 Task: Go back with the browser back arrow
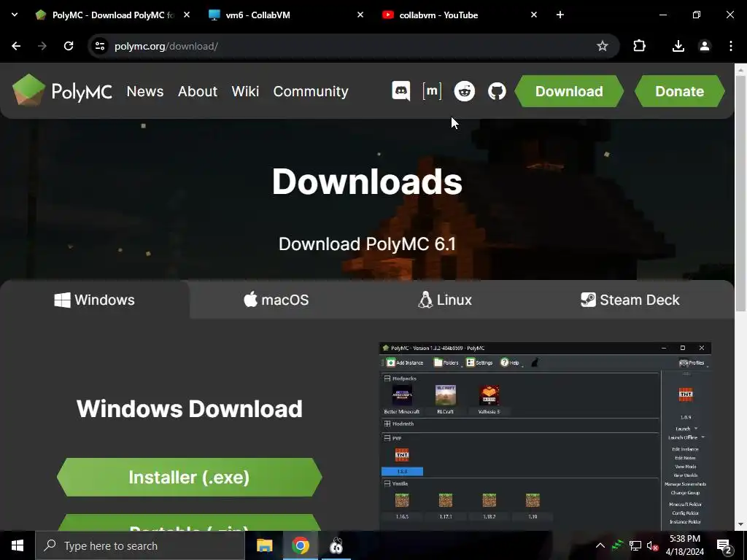coord(16,46)
